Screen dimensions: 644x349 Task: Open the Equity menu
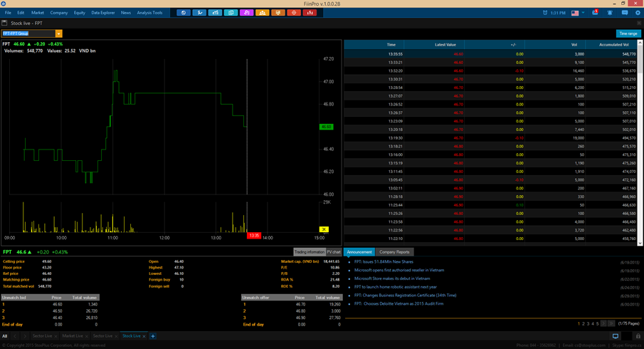pos(79,13)
